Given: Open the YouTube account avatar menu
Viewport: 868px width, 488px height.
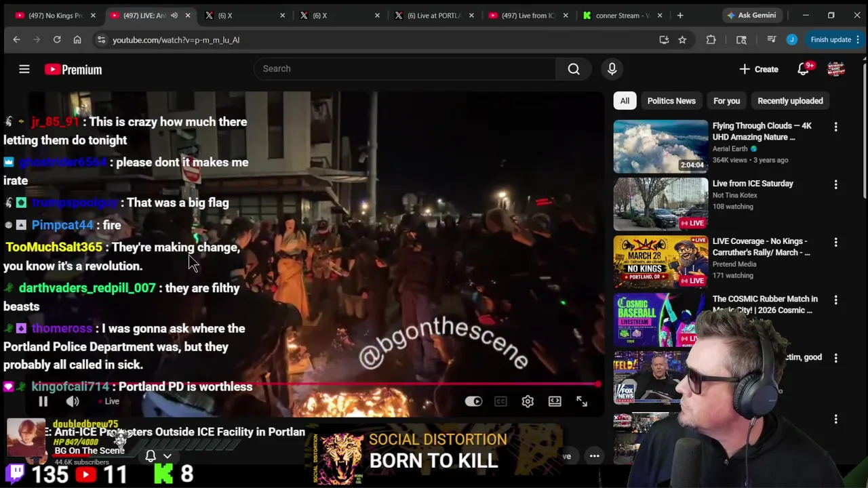Looking at the screenshot, I should click(x=836, y=69).
